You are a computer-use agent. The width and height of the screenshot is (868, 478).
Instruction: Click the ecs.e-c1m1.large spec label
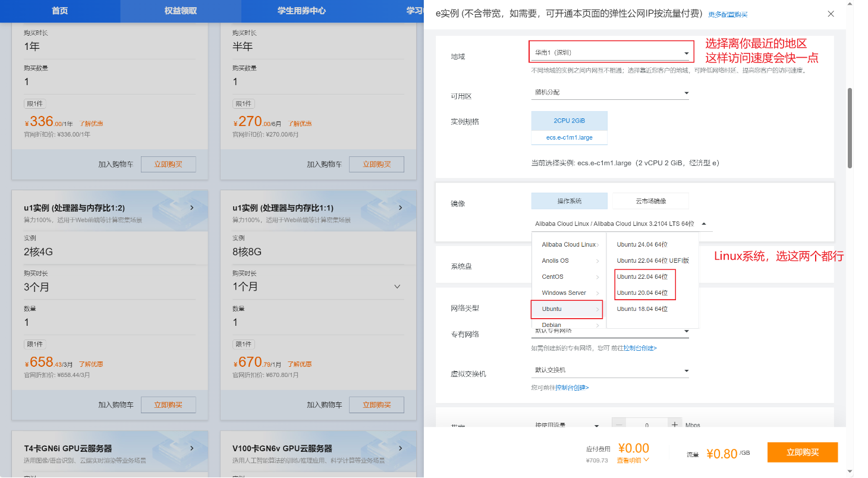coord(570,137)
